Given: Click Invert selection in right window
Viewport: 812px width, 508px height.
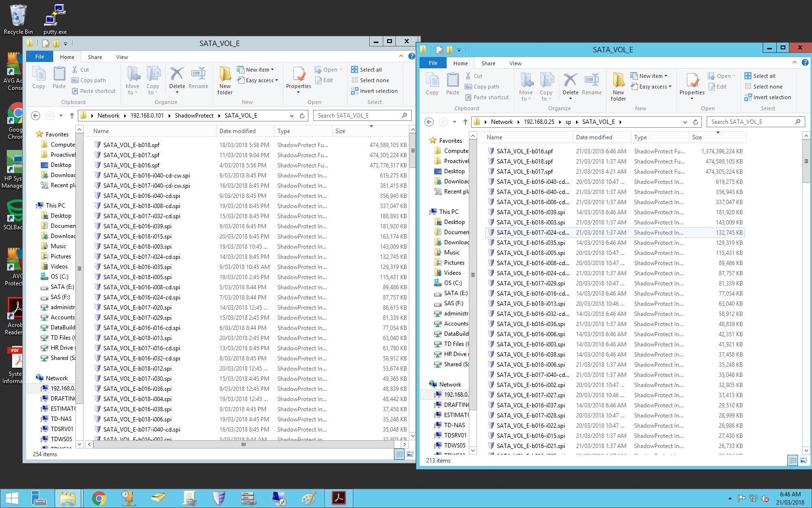Looking at the screenshot, I should (x=768, y=97).
